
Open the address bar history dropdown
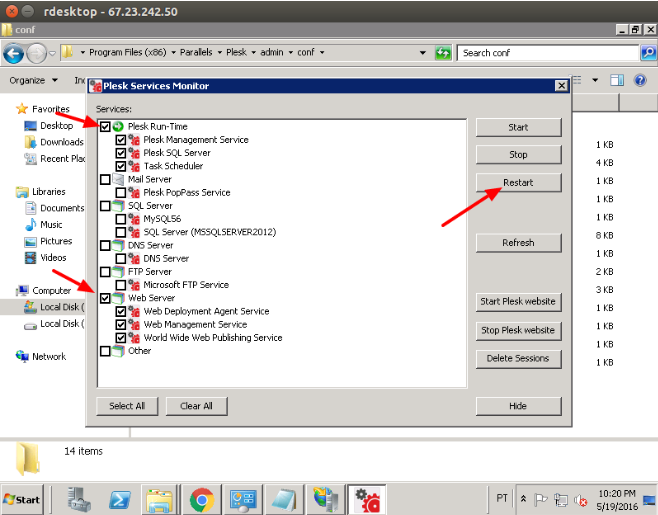coord(423,53)
